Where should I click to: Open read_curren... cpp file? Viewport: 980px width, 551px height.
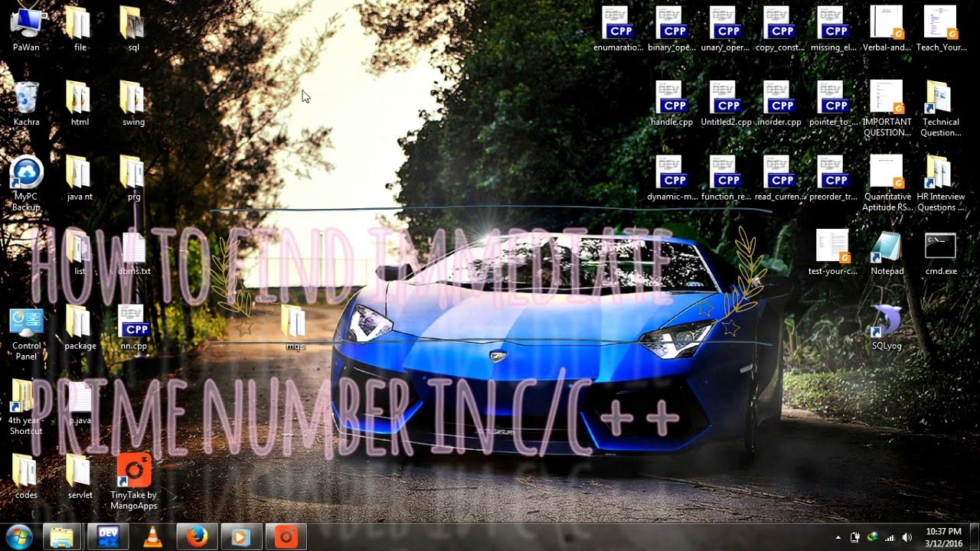pyautogui.click(x=779, y=178)
